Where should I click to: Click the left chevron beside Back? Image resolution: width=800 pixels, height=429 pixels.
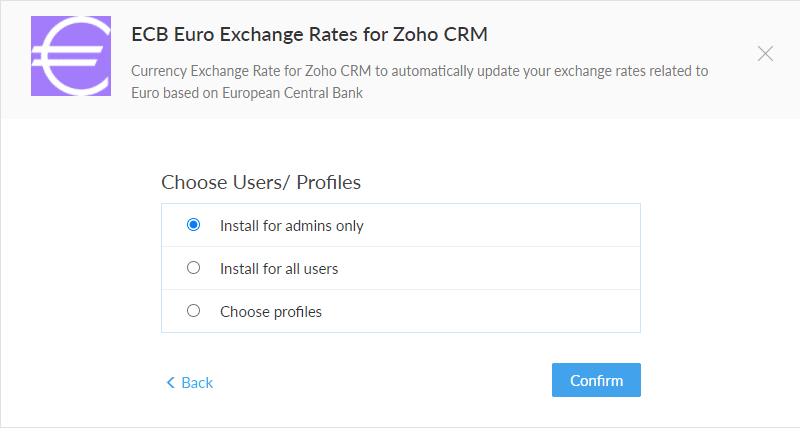170,382
